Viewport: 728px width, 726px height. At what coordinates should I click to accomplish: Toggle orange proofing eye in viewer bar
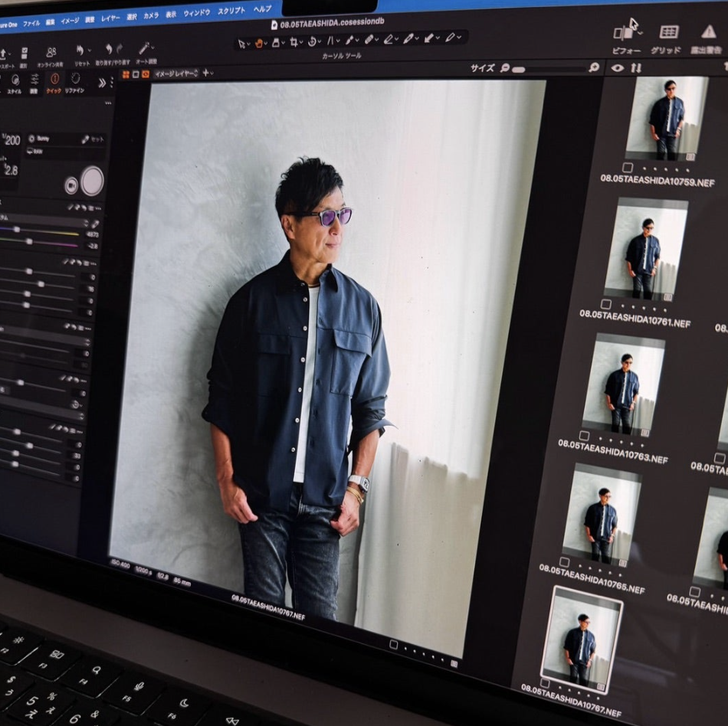pyautogui.click(x=146, y=74)
